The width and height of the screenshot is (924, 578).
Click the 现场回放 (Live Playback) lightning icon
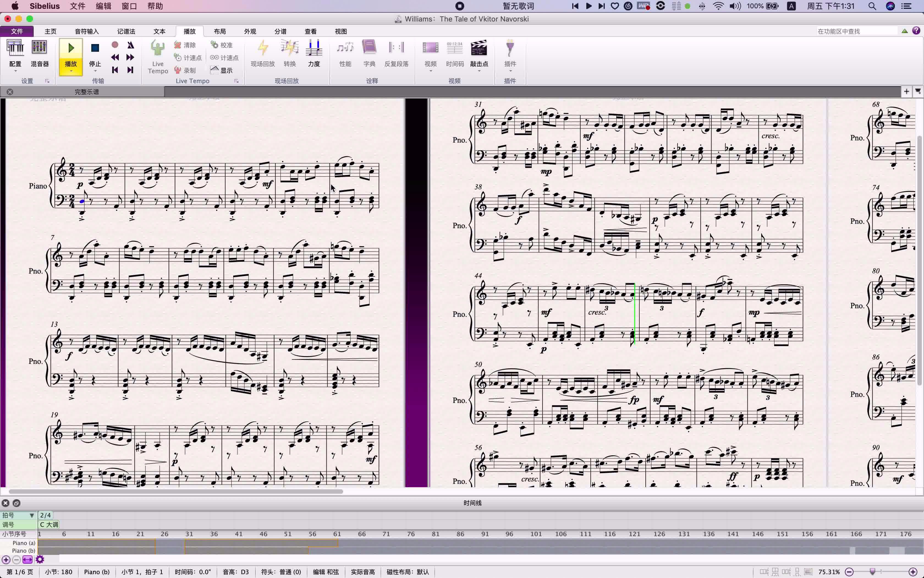point(263,48)
